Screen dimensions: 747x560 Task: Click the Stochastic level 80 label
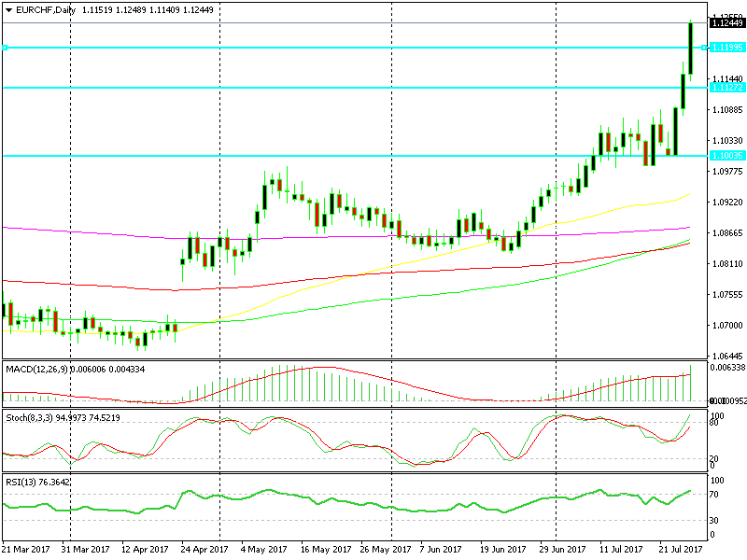pyautogui.click(x=714, y=423)
